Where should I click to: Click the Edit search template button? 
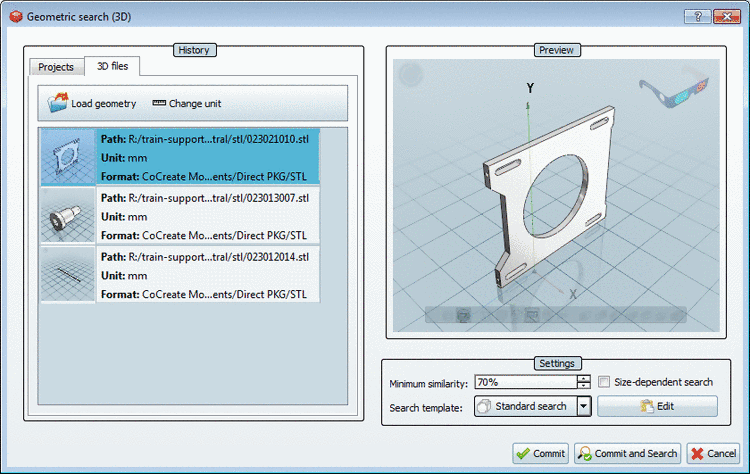pos(657,406)
